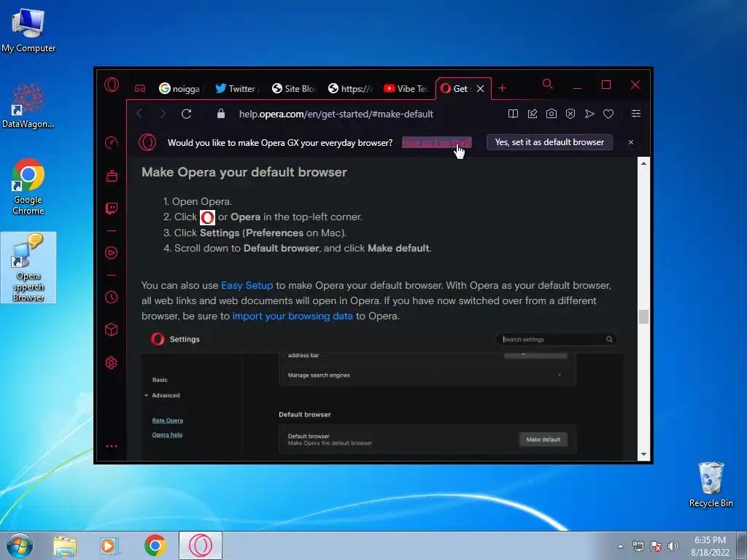Click the send flow arrow icon

click(589, 114)
